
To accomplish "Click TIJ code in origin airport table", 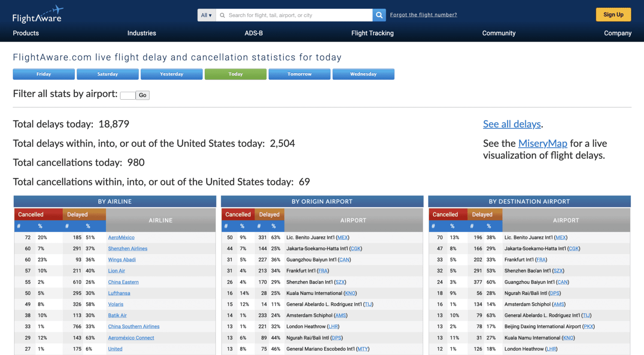I will tap(368, 305).
